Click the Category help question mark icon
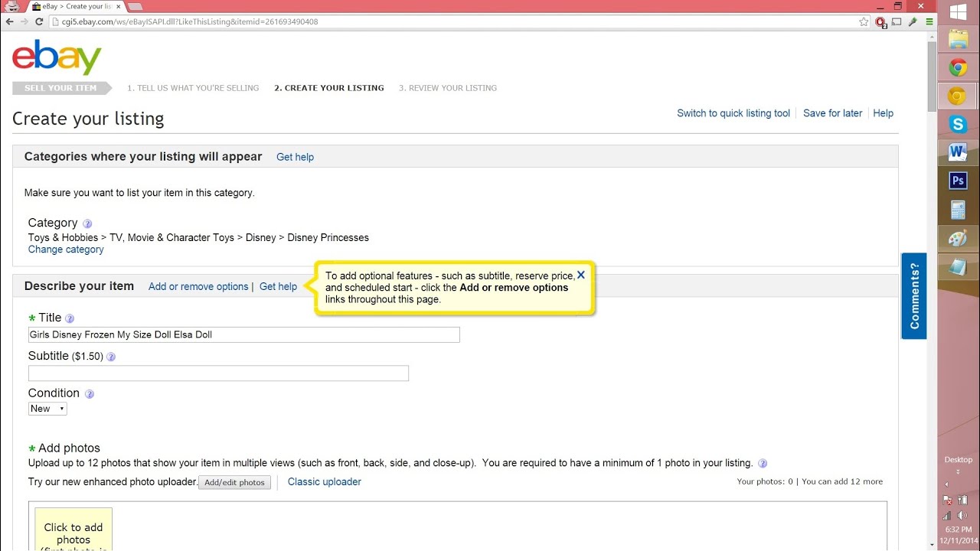 [87, 224]
